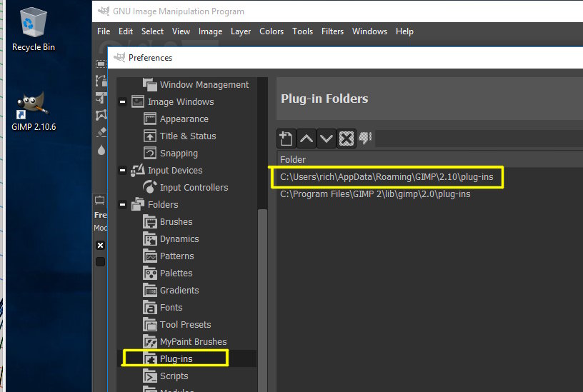Select the Tool Presets entry
This screenshot has height=392, width=583.
pyautogui.click(x=186, y=324)
